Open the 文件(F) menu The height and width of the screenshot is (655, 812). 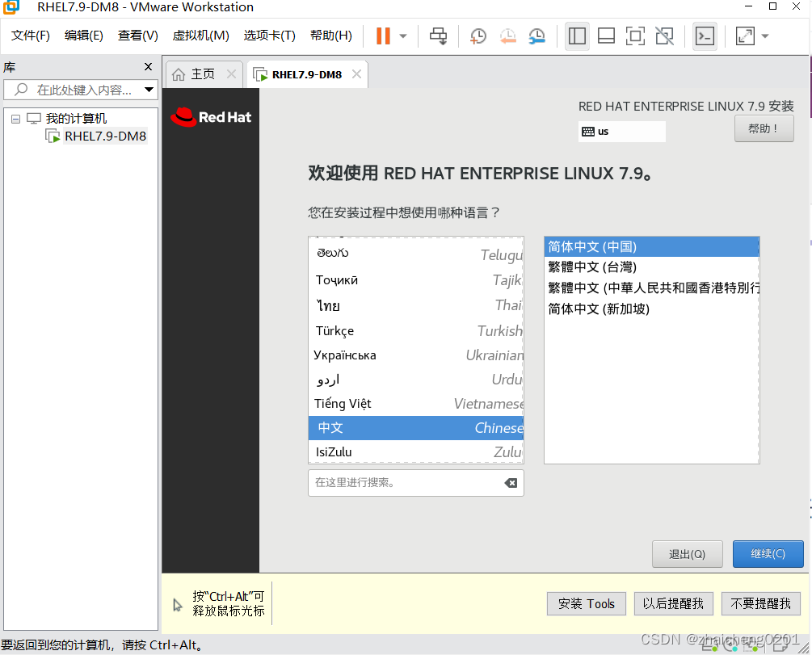coord(31,36)
